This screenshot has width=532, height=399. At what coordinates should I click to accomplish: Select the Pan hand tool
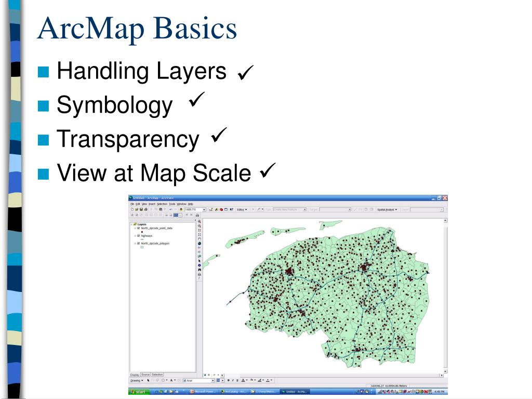click(199, 239)
